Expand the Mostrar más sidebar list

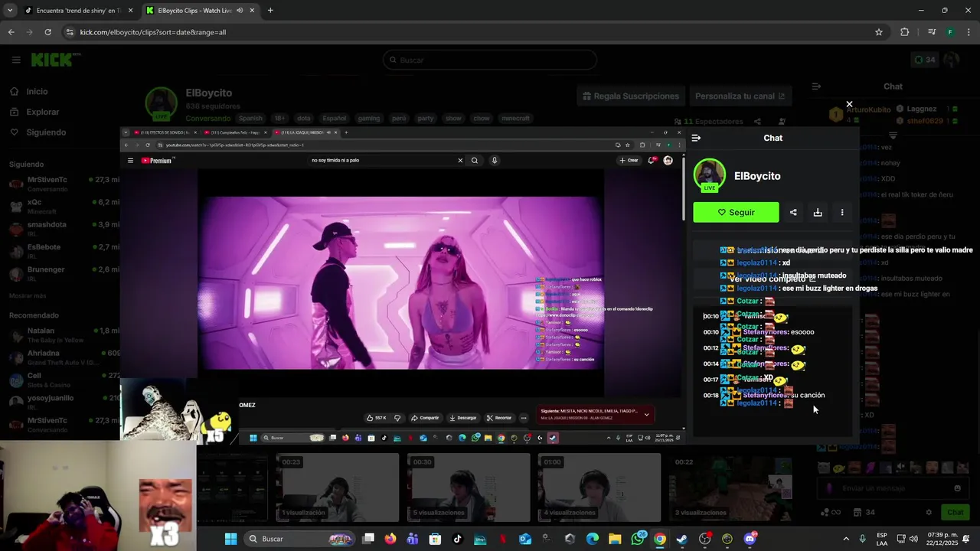pyautogui.click(x=28, y=295)
